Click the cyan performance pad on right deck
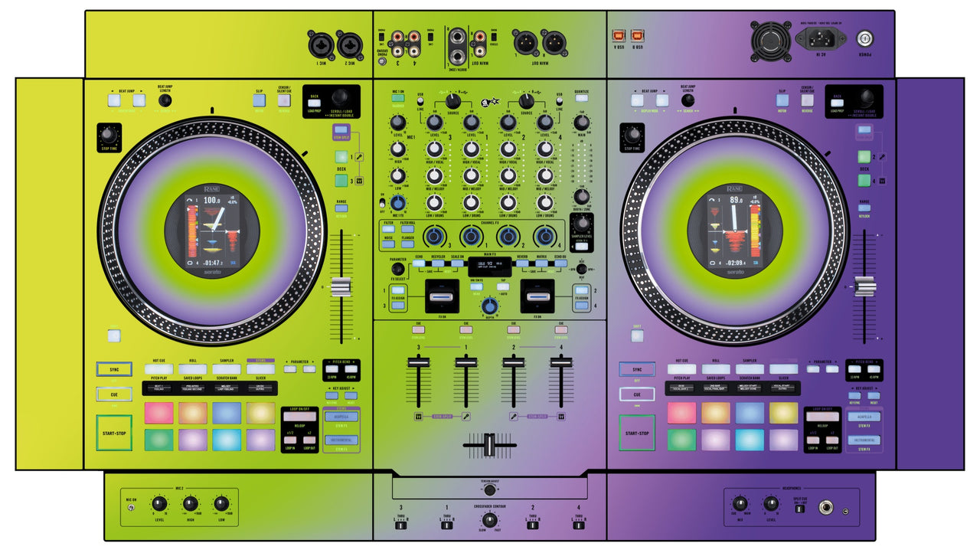This screenshot has width=980, height=553. pos(750,440)
